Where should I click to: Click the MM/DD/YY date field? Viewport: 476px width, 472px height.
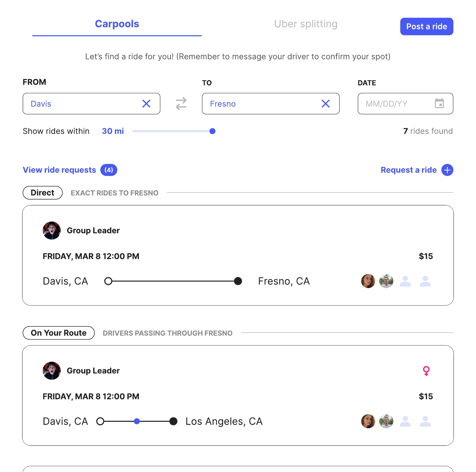point(405,104)
